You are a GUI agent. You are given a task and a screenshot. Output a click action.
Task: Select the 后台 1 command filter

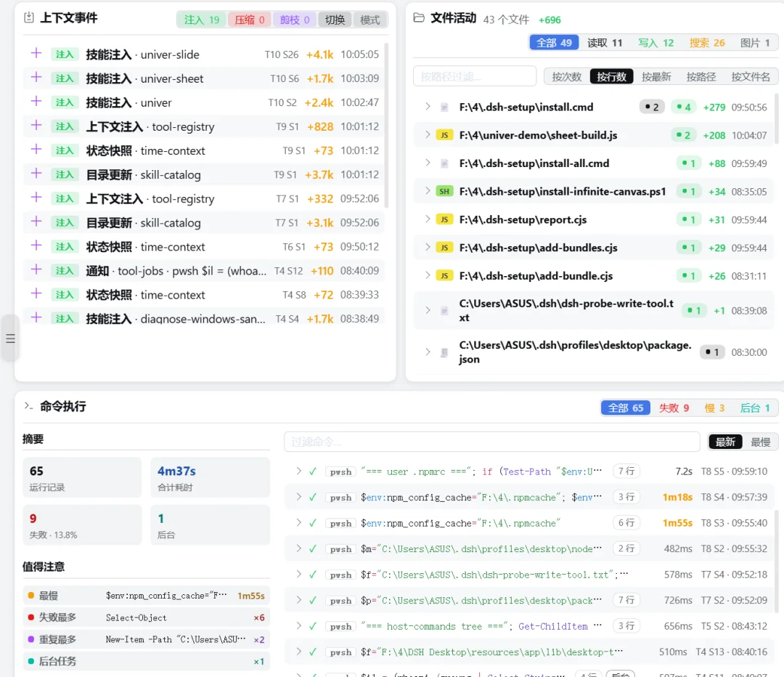[755, 408]
